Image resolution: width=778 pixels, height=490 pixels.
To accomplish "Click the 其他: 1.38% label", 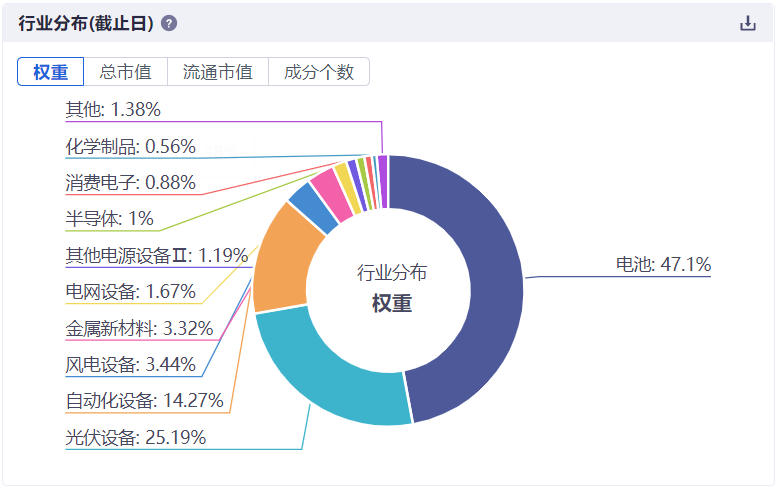I will pyautogui.click(x=113, y=109).
